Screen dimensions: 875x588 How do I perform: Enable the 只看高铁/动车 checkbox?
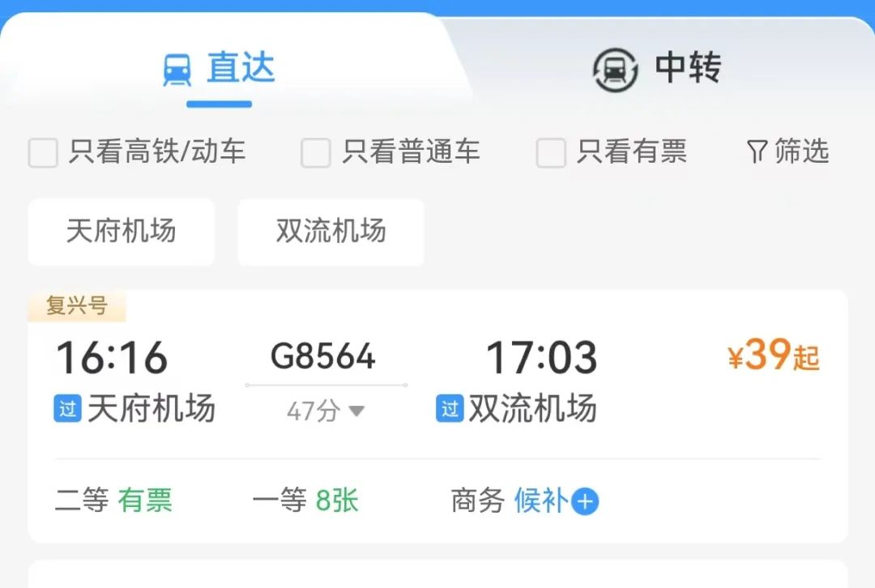click(x=43, y=152)
